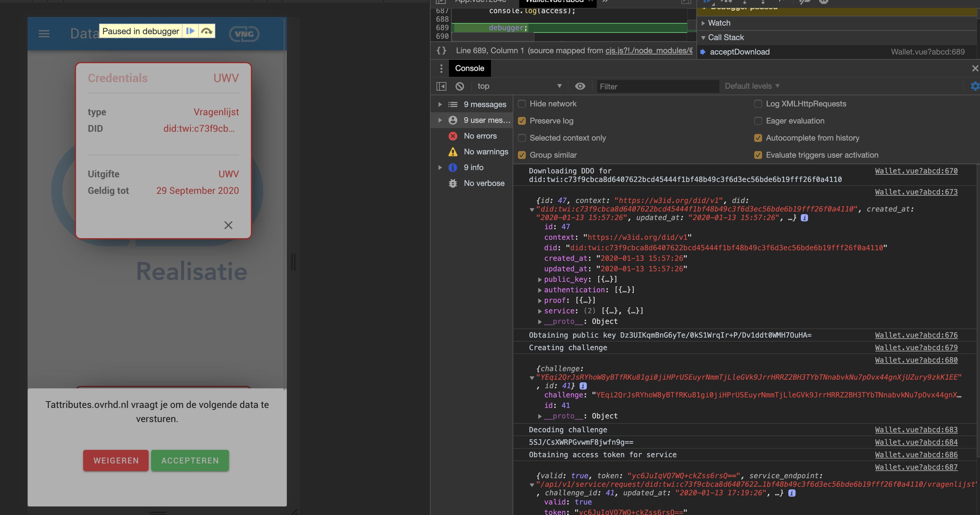980x515 pixels.
Task: Click step over icon in paused overlay
Action: 206,31
